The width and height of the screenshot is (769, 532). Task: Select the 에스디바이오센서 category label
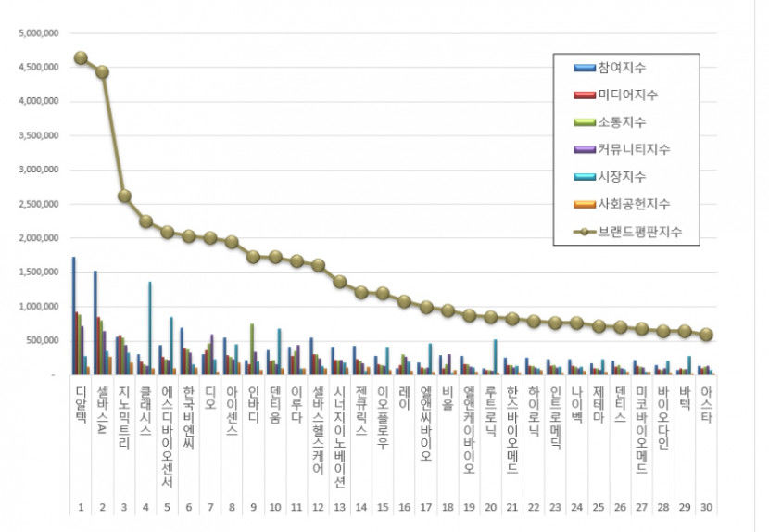click(x=168, y=437)
